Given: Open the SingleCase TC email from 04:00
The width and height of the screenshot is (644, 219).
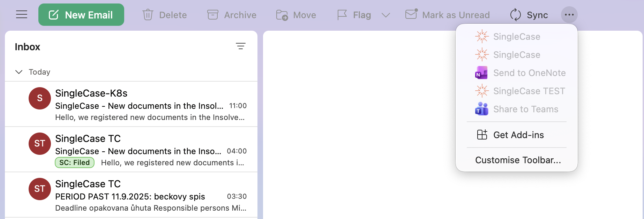Looking at the screenshot, I should tap(131, 150).
